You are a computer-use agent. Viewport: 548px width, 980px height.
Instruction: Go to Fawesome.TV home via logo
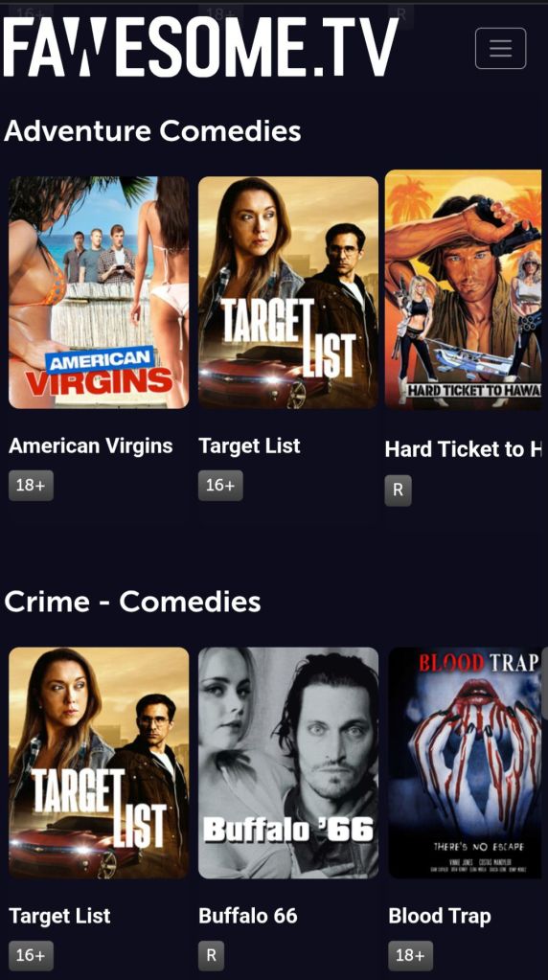pos(200,48)
